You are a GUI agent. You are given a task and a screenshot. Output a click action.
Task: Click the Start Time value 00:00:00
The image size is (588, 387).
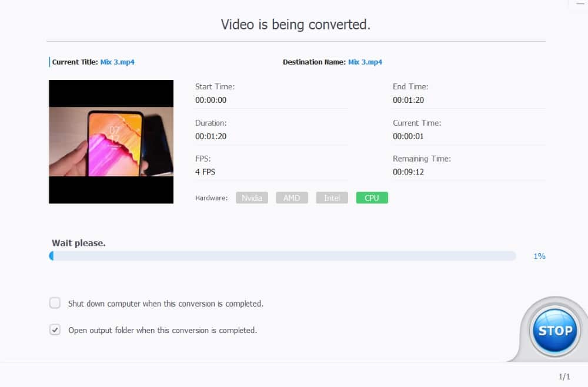pos(211,100)
